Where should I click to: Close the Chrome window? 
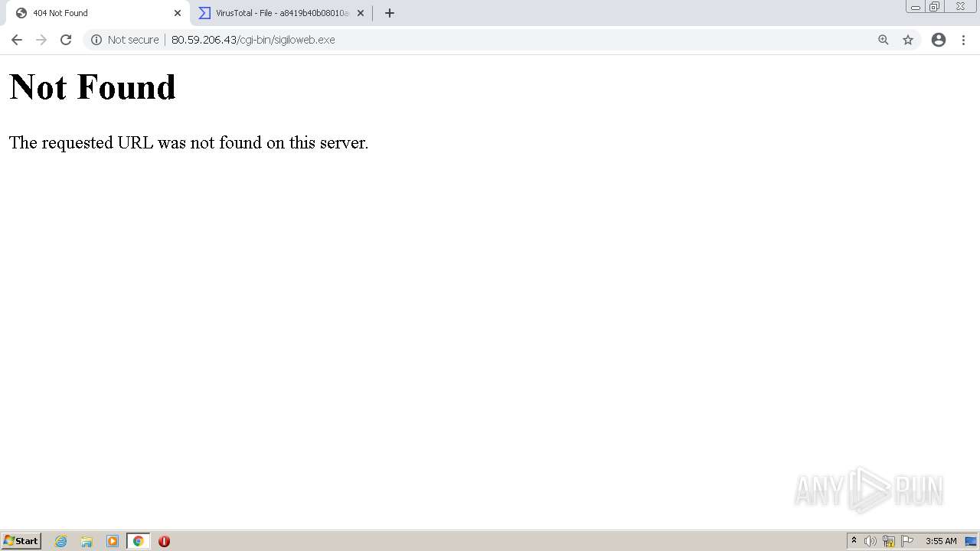tap(960, 7)
